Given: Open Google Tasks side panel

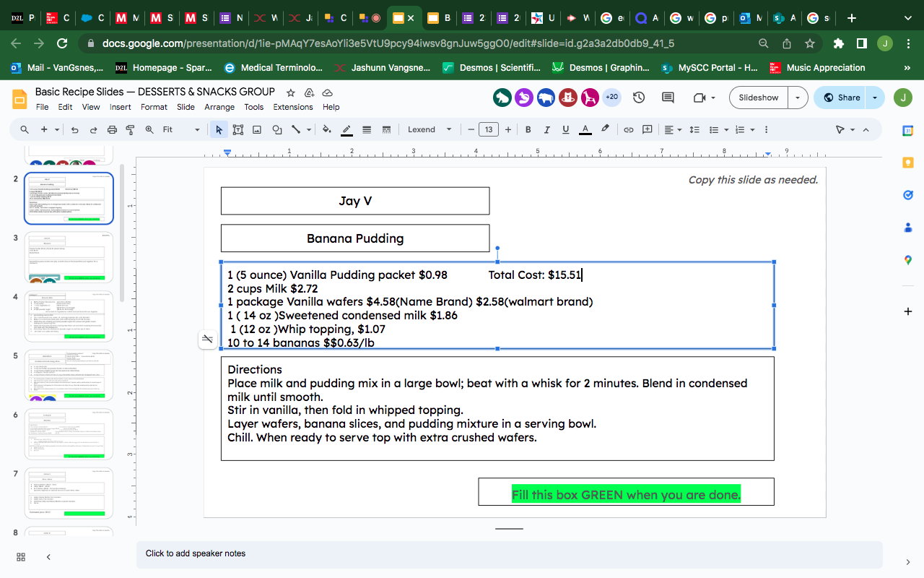Looking at the screenshot, I should 908,195.
